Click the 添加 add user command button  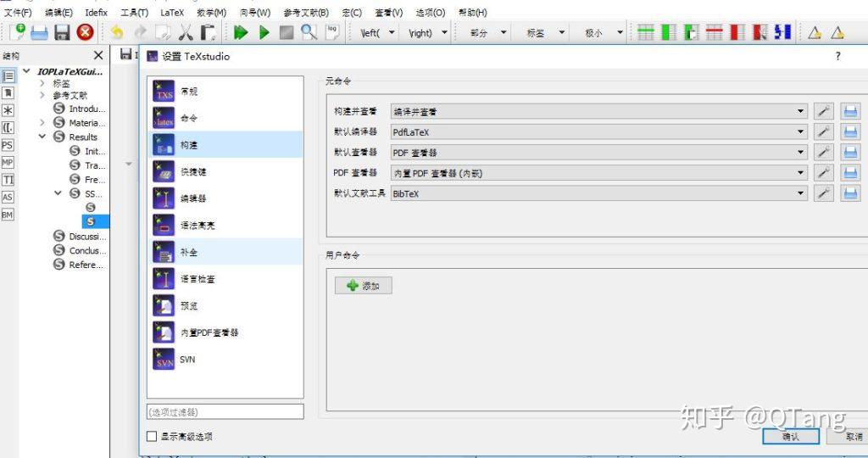pyautogui.click(x=363, y=285)
